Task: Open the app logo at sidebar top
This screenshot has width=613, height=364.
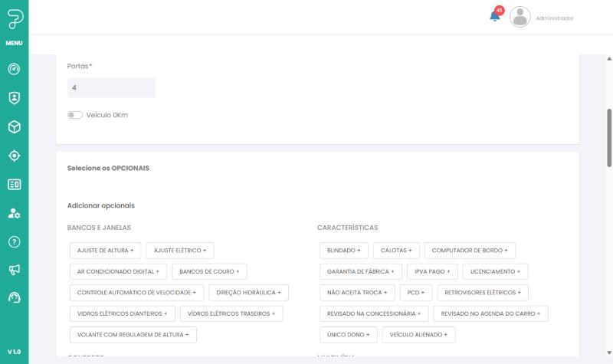Action: coord(15,18)
